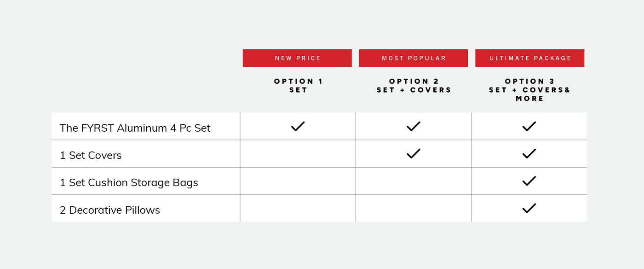Image resolution: width=644 pixels, height=269 pixels.
Task: Click the FYRST Set checkmark under Option 2
Action: click(x=414, y=126)
